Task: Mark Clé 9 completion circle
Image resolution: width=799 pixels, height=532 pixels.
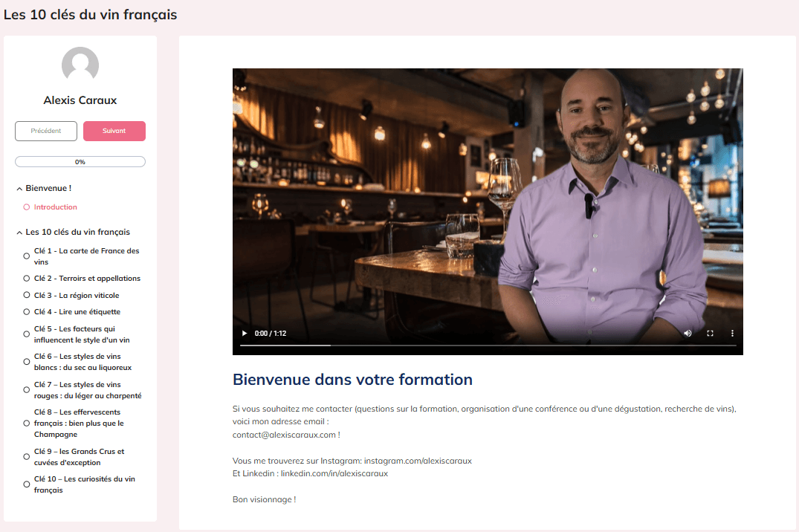Action: (x=27, y=456)
